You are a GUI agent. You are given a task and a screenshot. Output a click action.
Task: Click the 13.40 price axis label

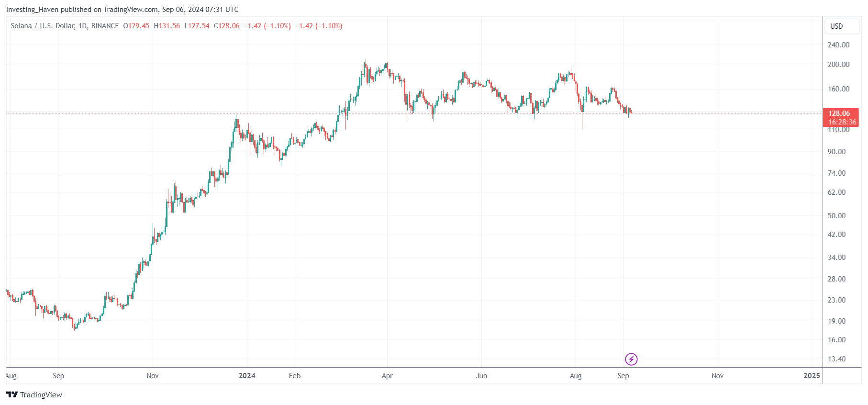pyautogui.click(x=836, y=359)
